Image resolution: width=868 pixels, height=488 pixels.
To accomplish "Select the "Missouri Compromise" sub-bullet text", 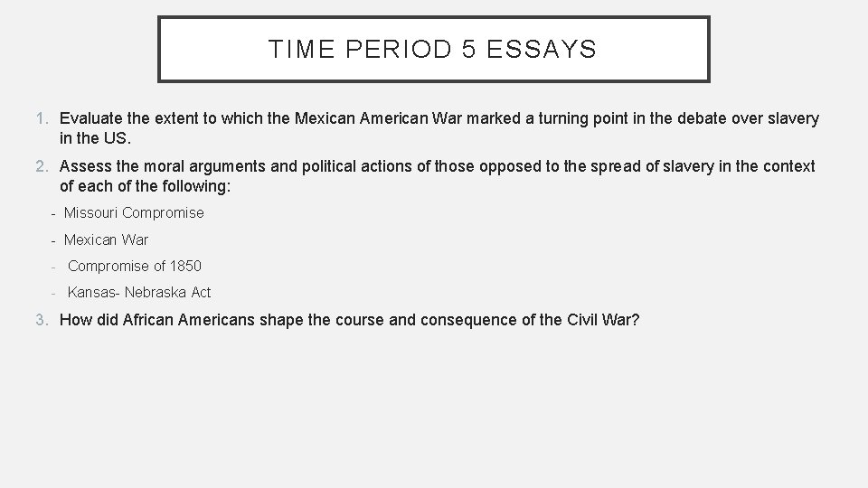I will [134, 213].
